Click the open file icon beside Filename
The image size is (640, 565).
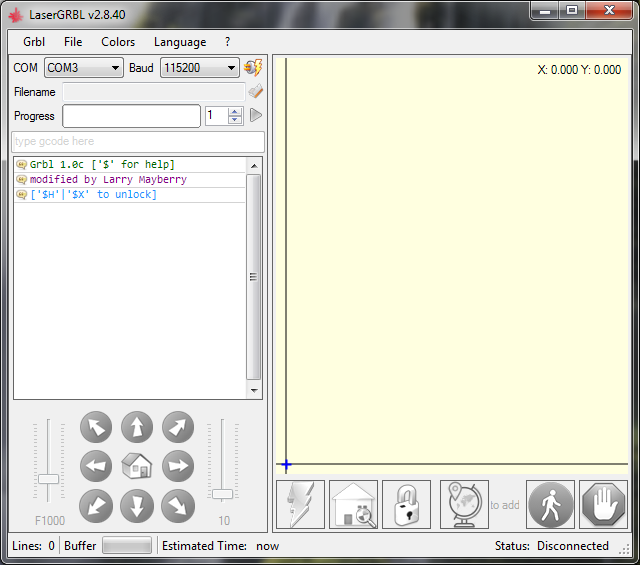click(x=255, y=92)
